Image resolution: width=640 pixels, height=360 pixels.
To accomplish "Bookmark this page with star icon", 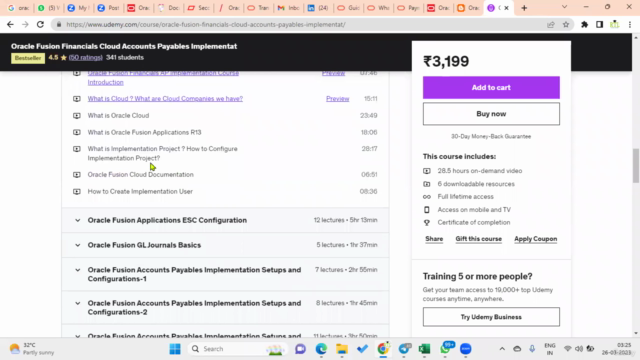I will coord(566,24).
